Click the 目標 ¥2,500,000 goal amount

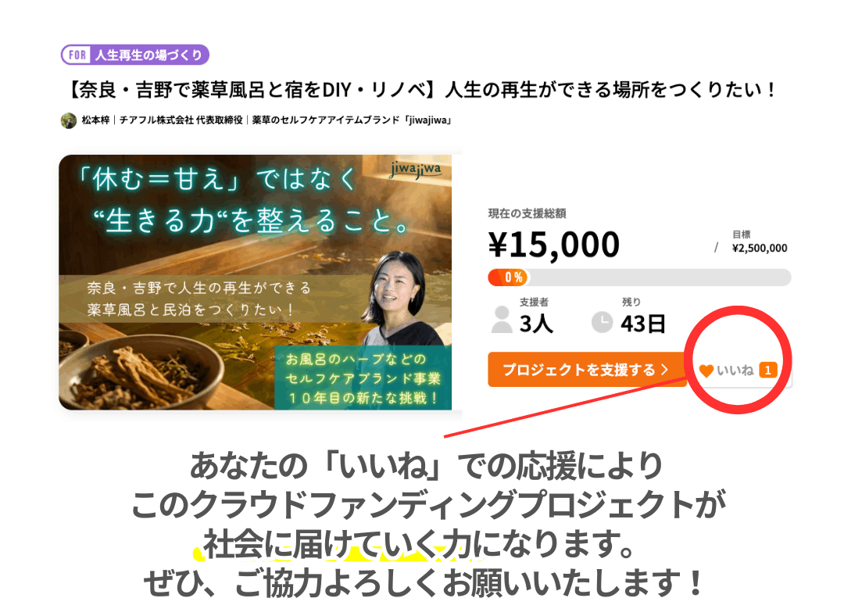tap(759, 242)
